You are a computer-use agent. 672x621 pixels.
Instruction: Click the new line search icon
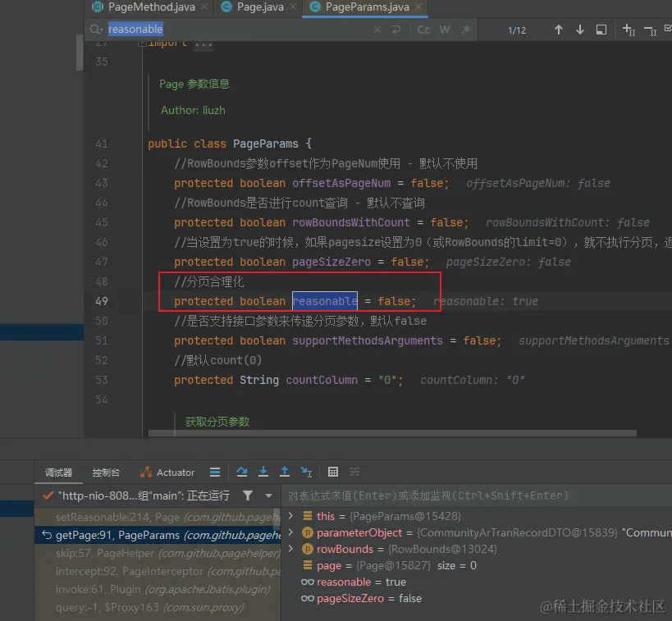tap(395, 30)
